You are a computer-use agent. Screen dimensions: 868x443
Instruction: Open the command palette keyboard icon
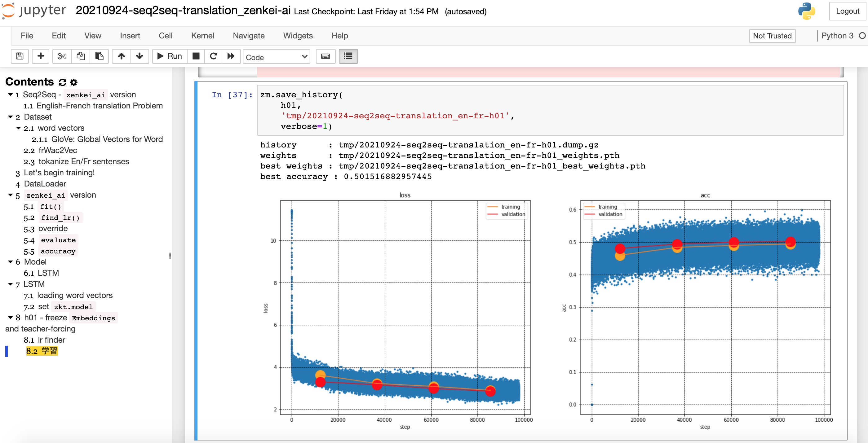coord(325,56)
